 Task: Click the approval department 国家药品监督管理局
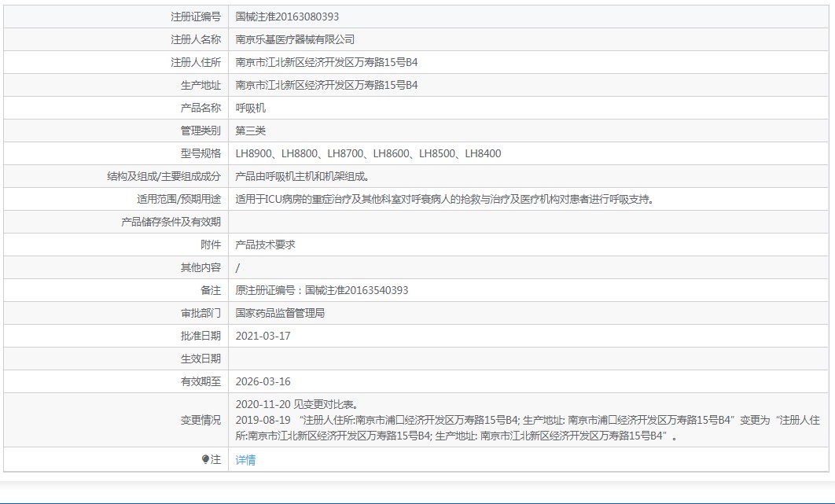[280, 313]
